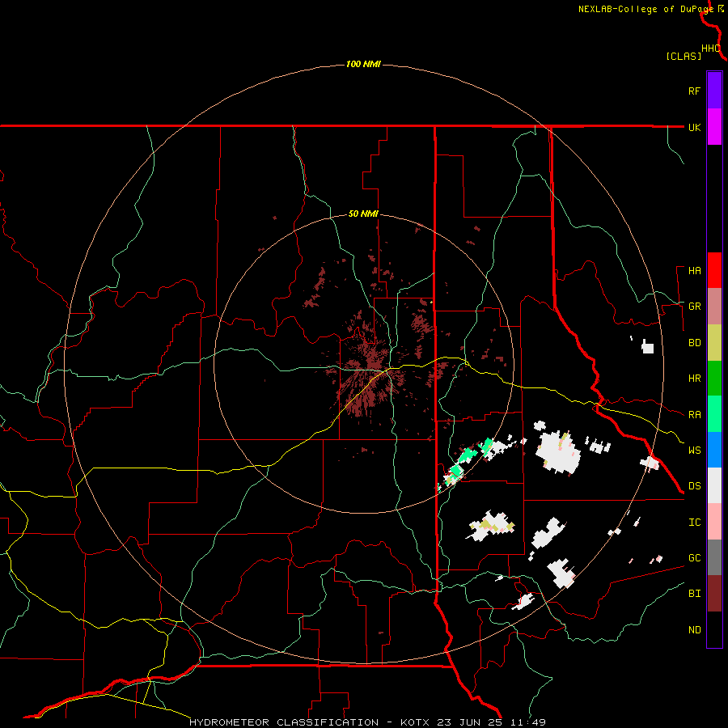This screenshot has width=728, height=728.
Task: Click the 50 NMI range ring label
Action: point(363,214)
